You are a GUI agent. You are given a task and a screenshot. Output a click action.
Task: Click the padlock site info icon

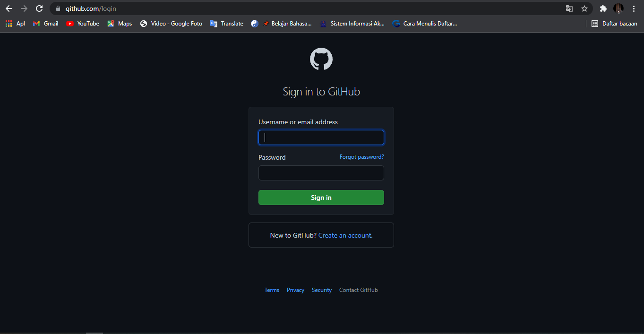point(58,9)
